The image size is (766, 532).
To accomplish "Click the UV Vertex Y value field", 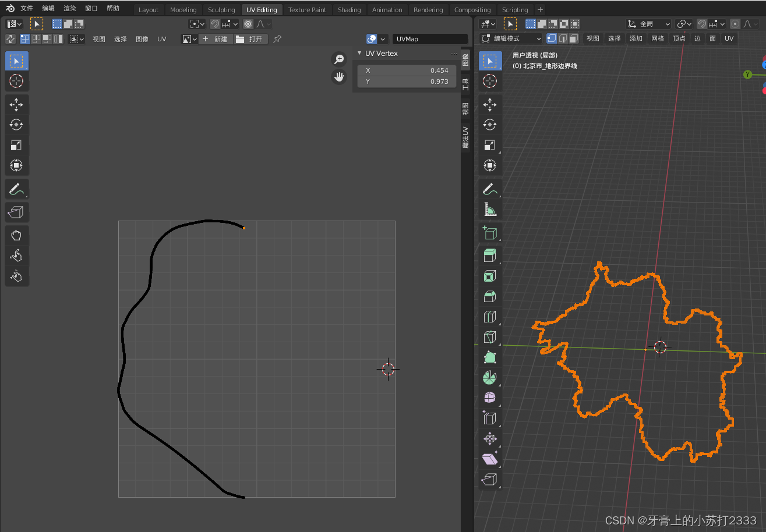I will [x=407, y=81].
